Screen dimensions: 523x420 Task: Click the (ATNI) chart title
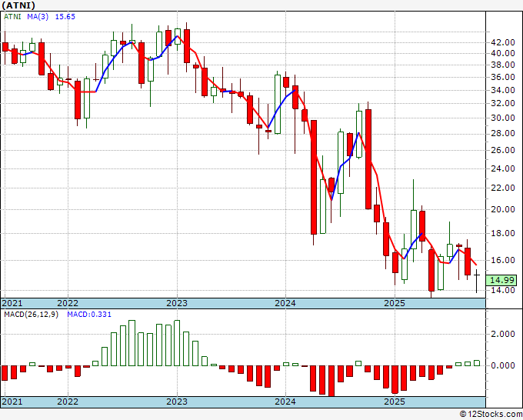[18, 5]
